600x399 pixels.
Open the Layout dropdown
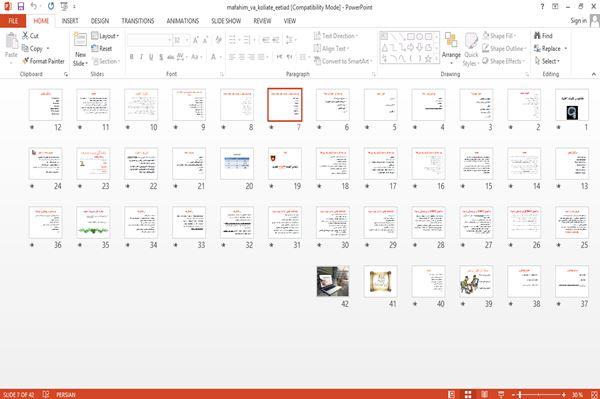click(105, 36)
